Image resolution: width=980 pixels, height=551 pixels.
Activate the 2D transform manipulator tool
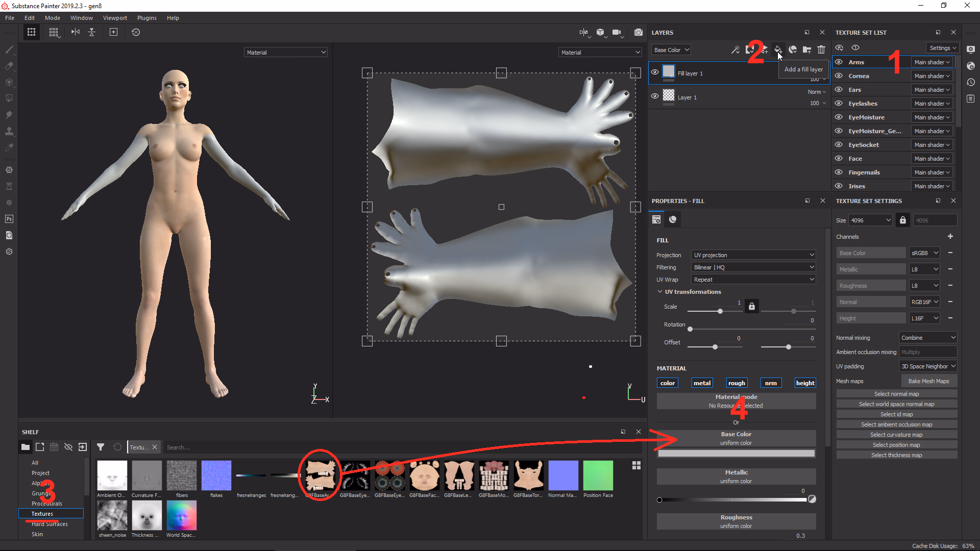click(32, 32)
